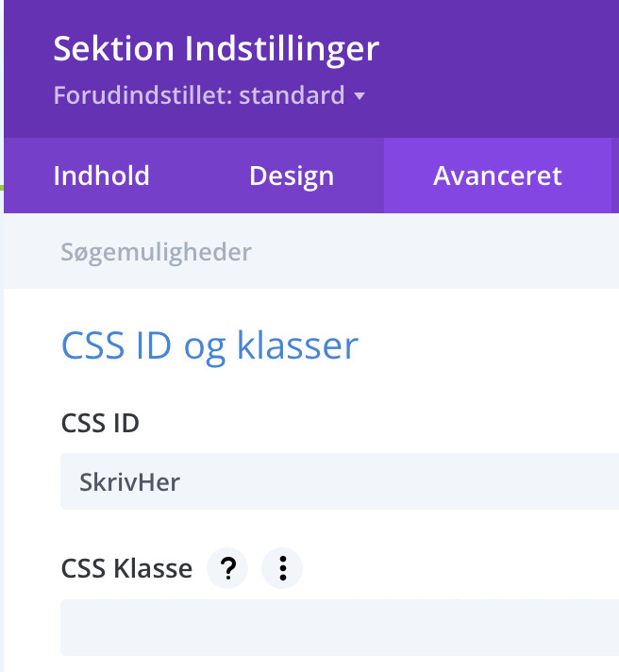The height and width of the screenshot is (672, 619).
Task: Click the empty CSS Klasse input field
Action: [x=340, y=628]
